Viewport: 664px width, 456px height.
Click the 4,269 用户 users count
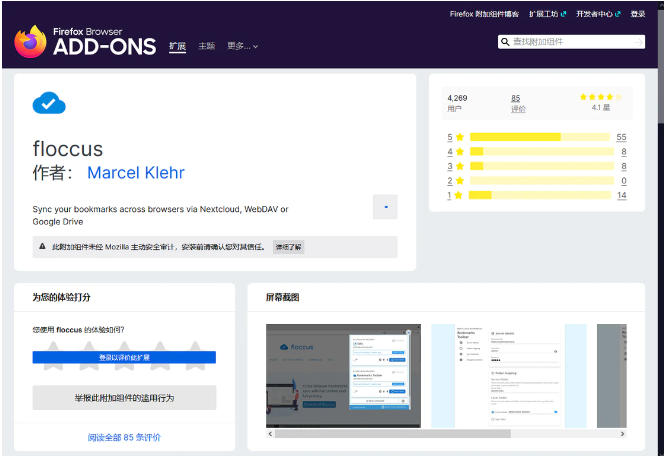tap(457, 103)
